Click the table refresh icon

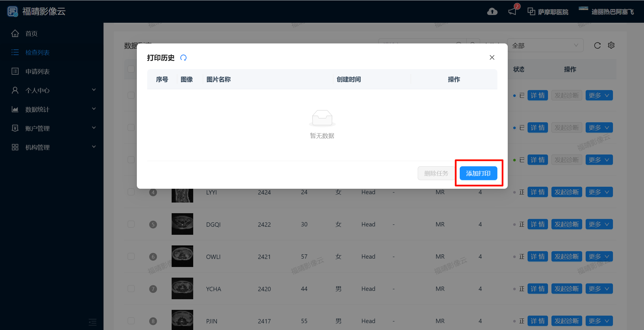tap(597, 45)
